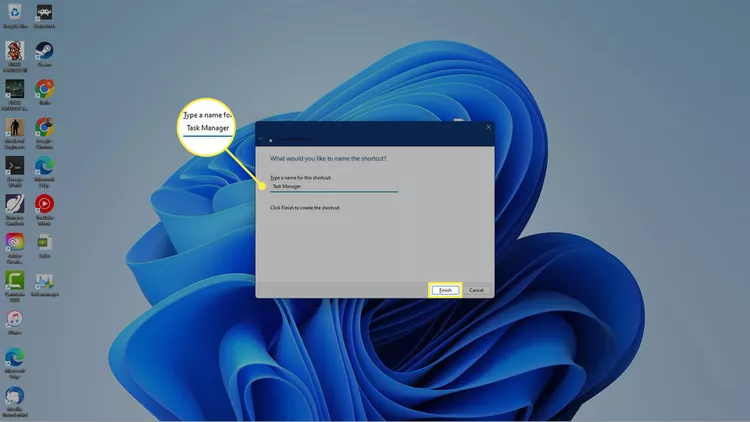This screenshot has height=422, width=750.
Task: Open Microsoft Edge icon beside the terminal shortcut
Action: tap(44, 171)
